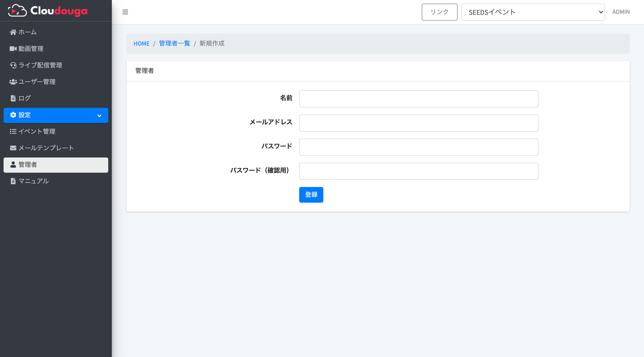This screenshot has height=357, width=644.
Task: Open 動画管理 menu item
Action: (x=56, y=49)
